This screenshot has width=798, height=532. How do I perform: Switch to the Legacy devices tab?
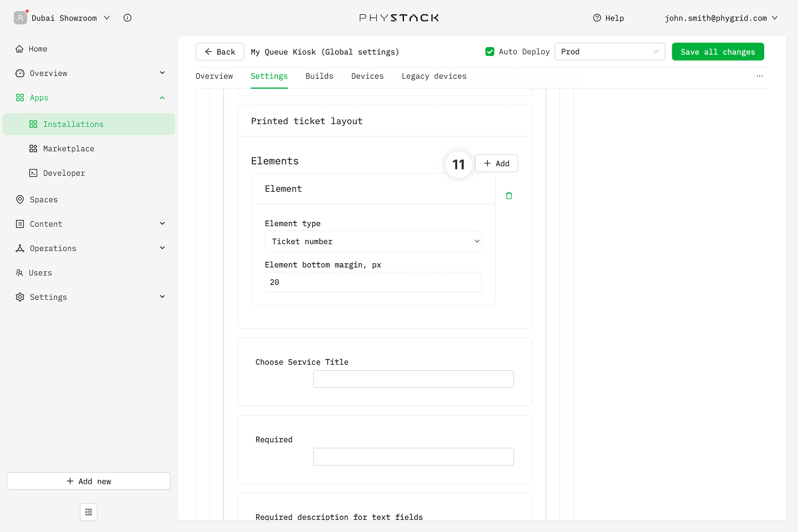434,76
